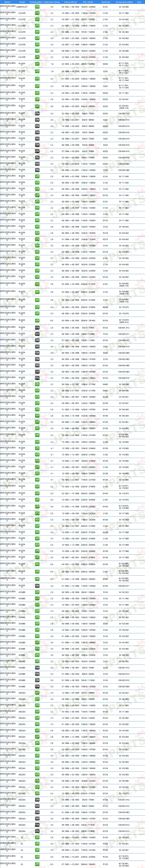Select power cell 280kW / 381KM
145x868 pixels.
[88, 321]
